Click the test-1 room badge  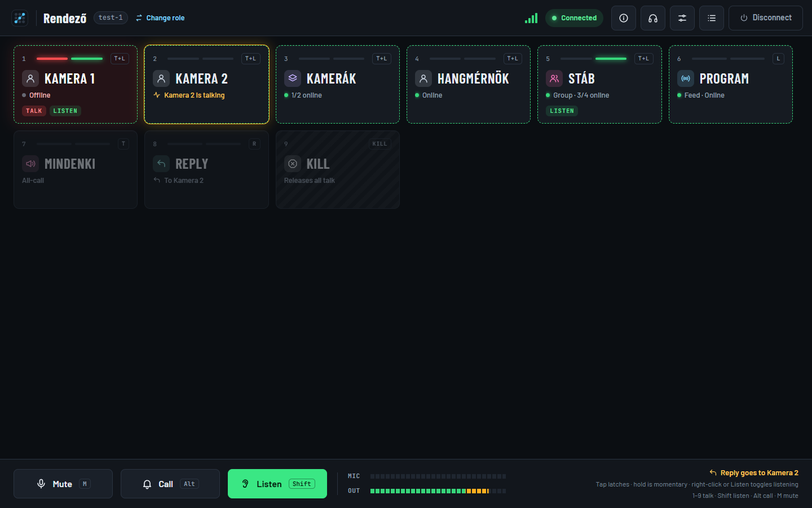tap(111, 18)
